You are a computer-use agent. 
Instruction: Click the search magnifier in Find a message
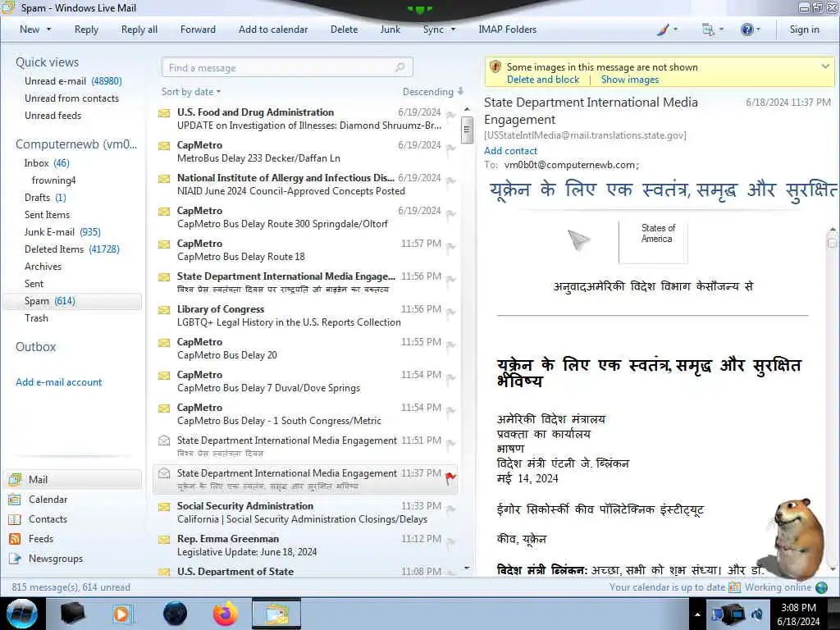pos(399,67)
